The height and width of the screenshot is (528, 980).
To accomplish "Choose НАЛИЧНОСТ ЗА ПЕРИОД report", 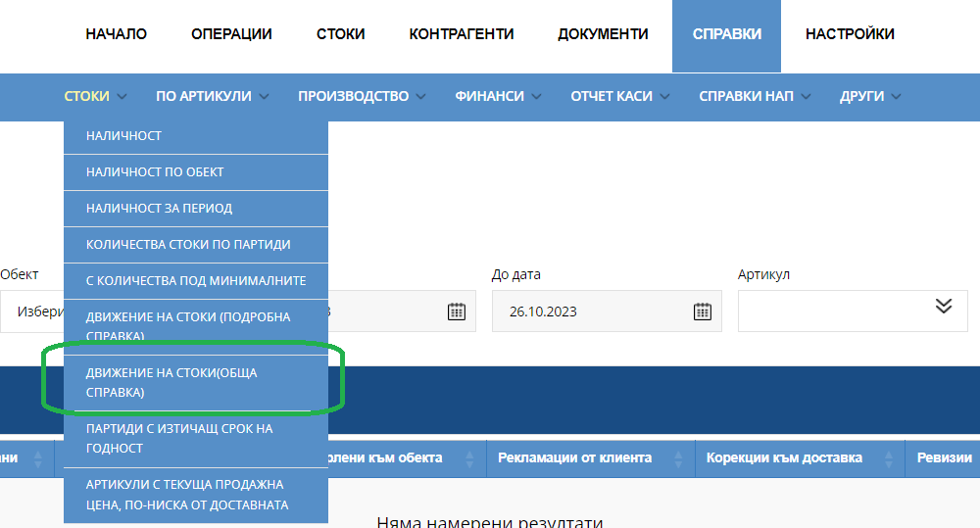I will coord(196,209).
